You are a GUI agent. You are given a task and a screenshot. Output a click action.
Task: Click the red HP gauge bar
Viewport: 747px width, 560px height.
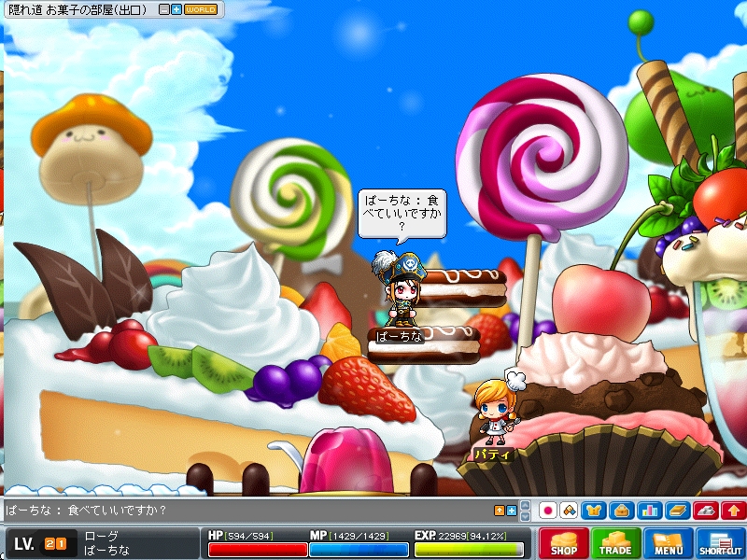click(x=258, y=550)
